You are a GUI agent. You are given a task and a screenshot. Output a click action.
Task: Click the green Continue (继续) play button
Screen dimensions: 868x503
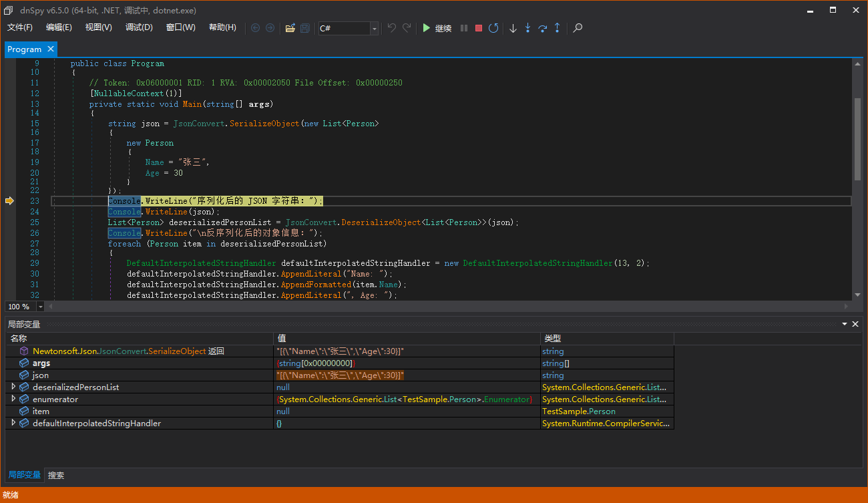[427, 28]
